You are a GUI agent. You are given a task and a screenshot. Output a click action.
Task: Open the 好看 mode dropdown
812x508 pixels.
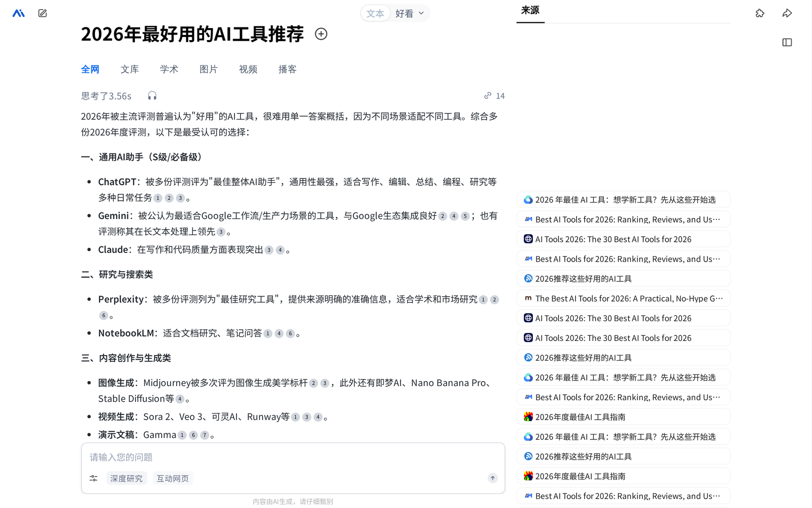pos(410,14)
